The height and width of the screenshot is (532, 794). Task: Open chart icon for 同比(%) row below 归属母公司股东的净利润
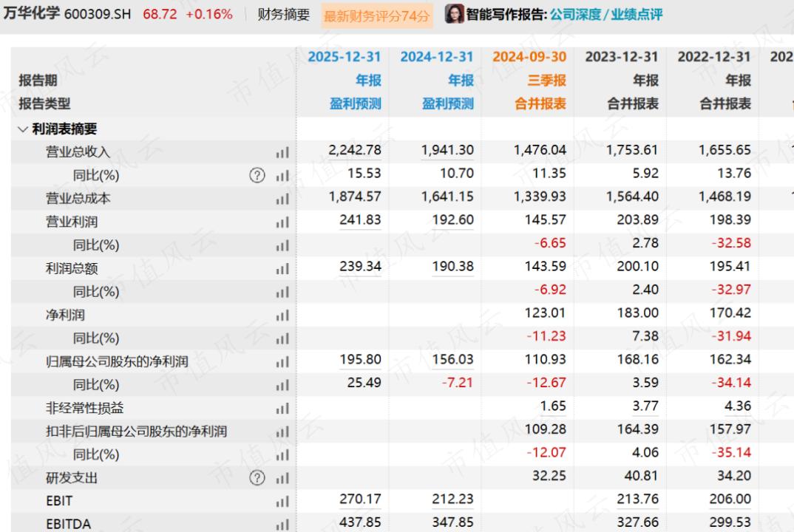point(282,385)
